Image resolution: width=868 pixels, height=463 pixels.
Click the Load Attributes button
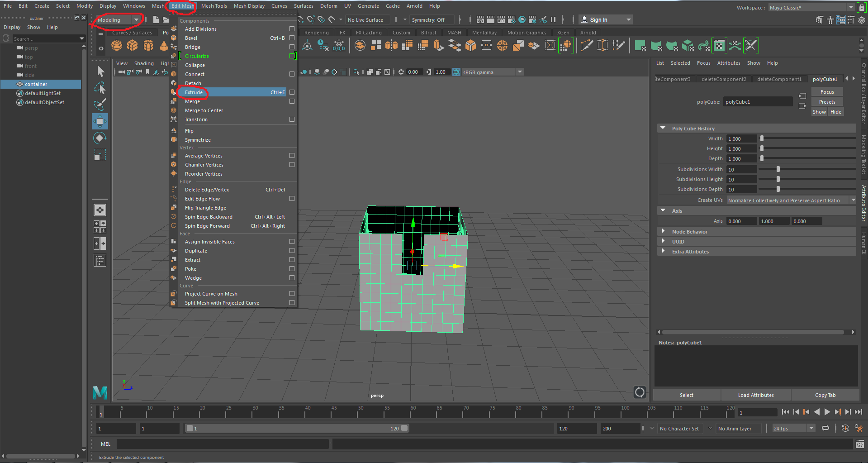[755, 395]
